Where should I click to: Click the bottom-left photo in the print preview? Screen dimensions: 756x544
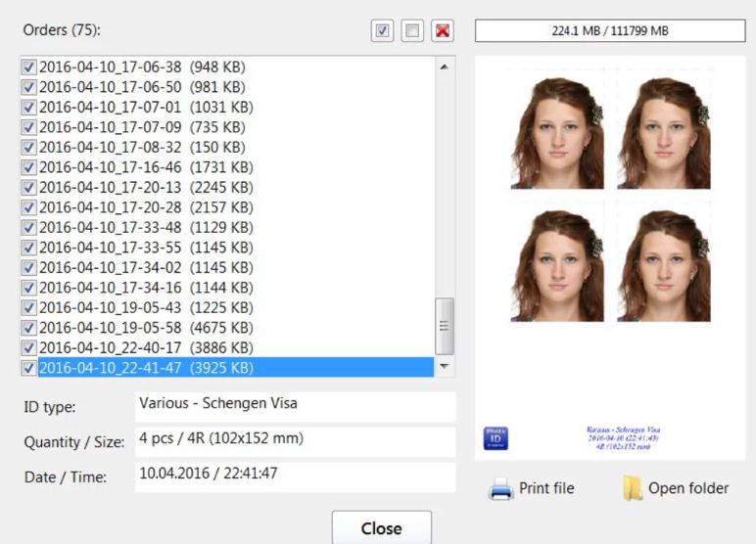557,265
